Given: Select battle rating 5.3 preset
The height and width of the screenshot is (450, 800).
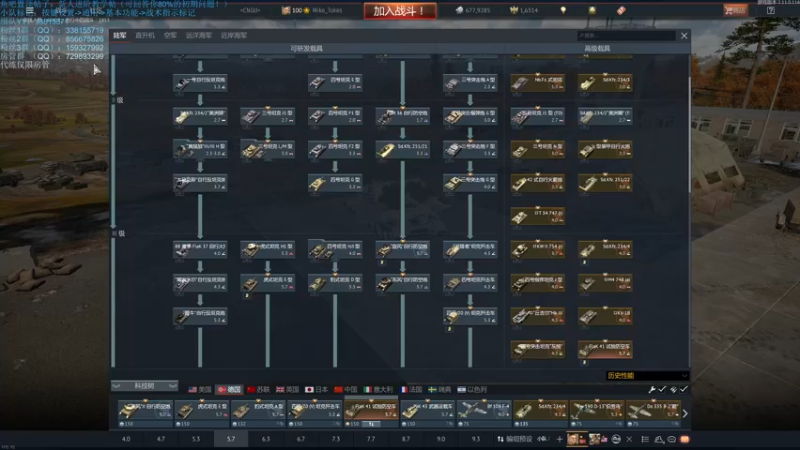Looking at the screenshot, I should [x=196, y=439].
